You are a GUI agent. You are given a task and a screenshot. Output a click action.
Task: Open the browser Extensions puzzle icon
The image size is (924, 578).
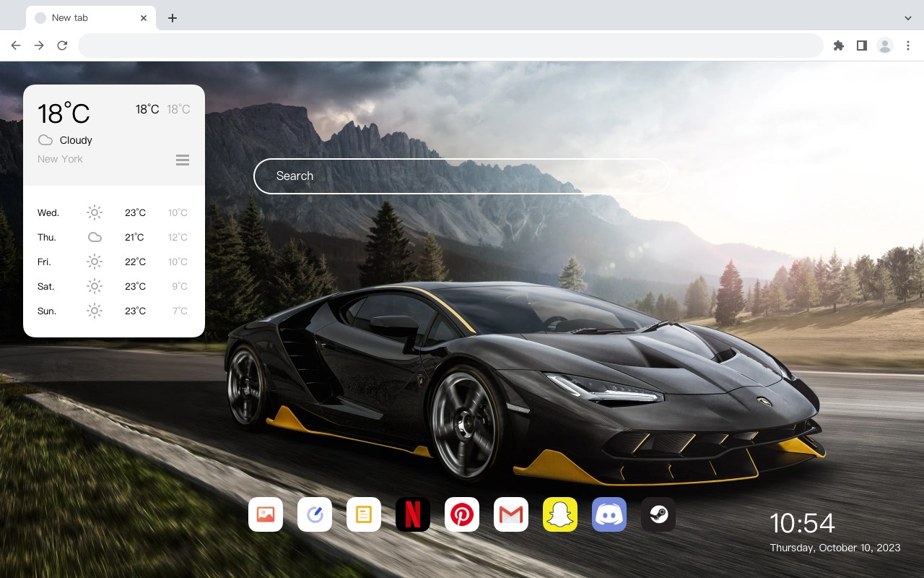(x=839, y=46)
